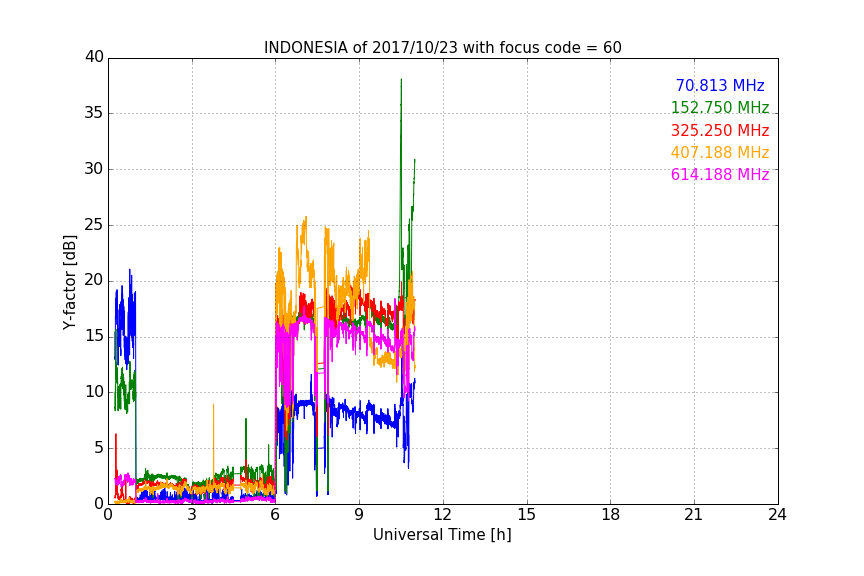This screenshot has width=864, height=576.
Task: Click the x-axis tick label 24
Action: 777,515
